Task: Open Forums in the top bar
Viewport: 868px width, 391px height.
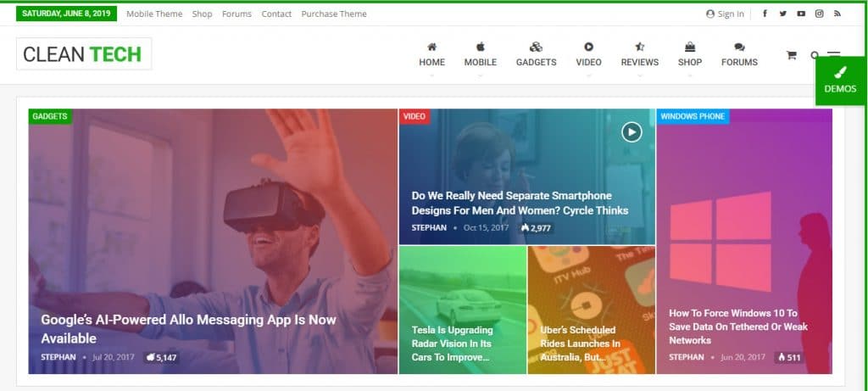Action: (237, 14)
